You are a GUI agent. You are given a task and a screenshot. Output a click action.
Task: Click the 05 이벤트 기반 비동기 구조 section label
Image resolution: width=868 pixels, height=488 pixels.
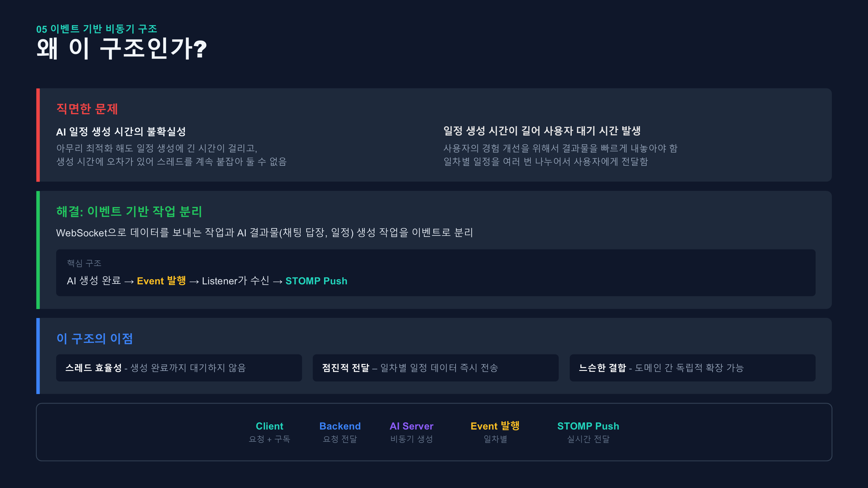(97, 29)
